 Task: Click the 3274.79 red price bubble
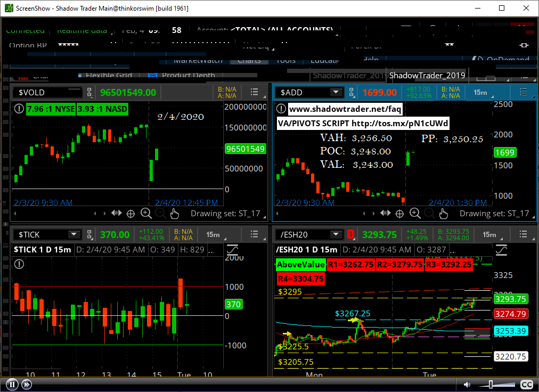tap(510, 314)
